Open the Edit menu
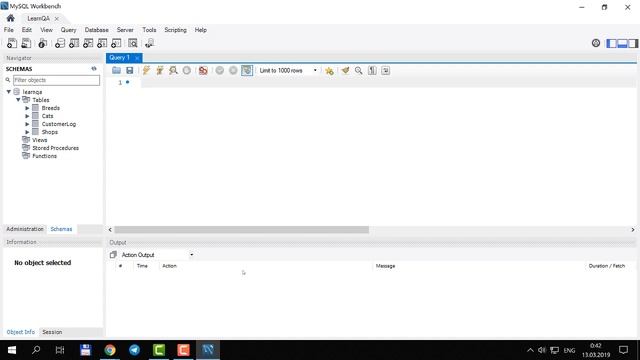 [x=27, y=30]
